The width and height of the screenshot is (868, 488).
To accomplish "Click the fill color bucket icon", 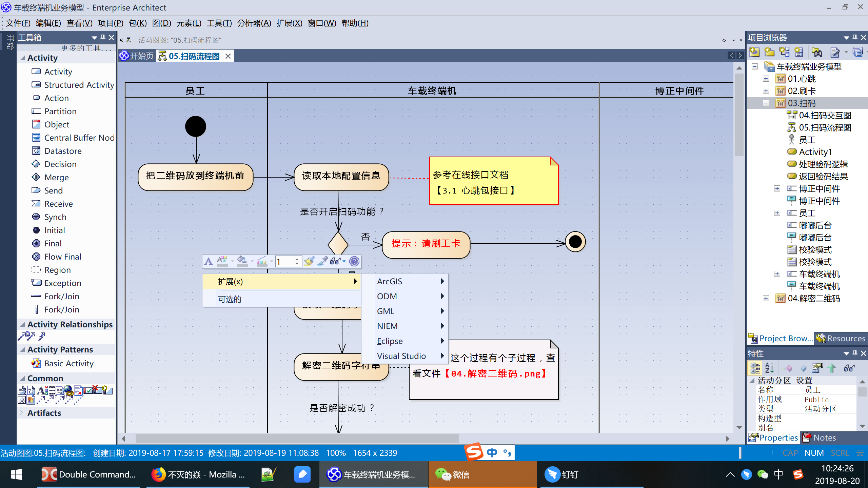I will 242,261.
